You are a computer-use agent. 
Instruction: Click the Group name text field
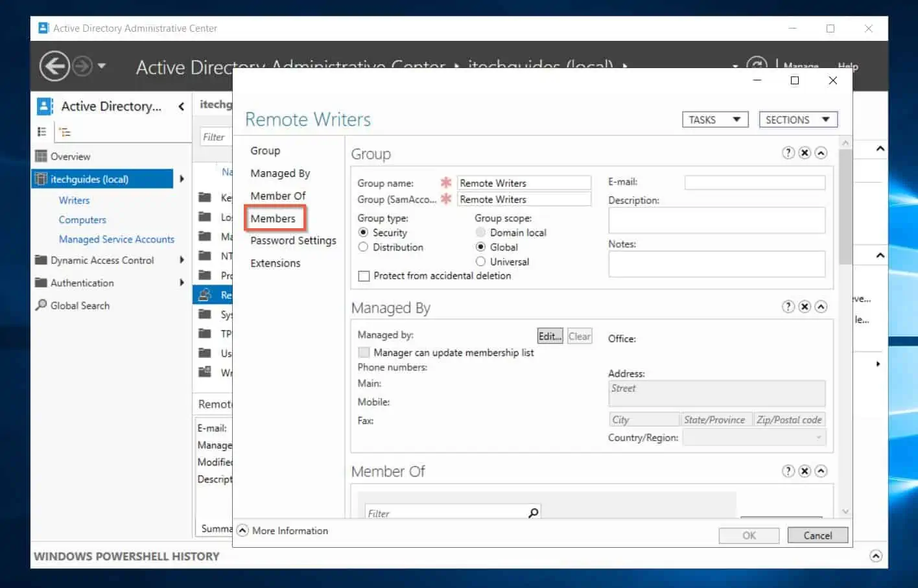[x=524, y=183]
